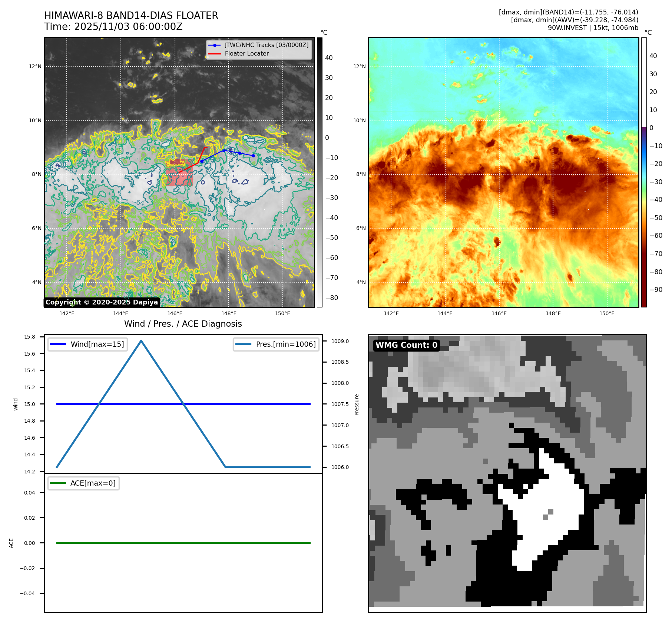Click the grayscale temperature colorbar beside the BAND14 map

click(x=320, y=172)
